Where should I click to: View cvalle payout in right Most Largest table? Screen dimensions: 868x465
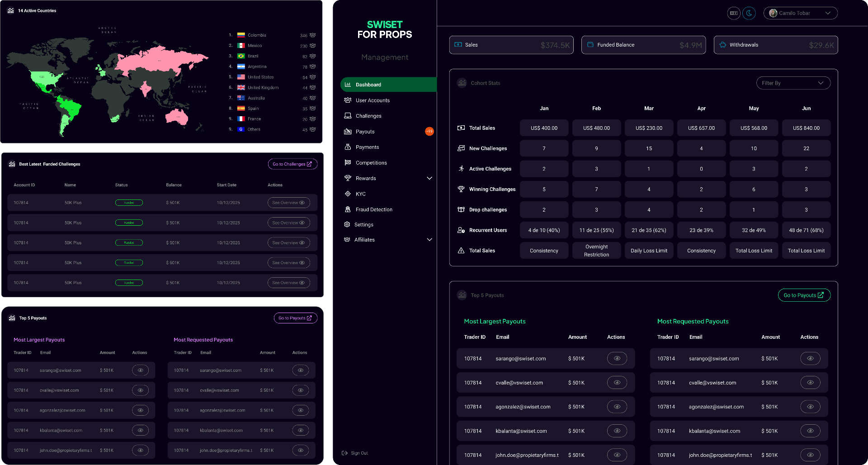click(x=617, y=383)
